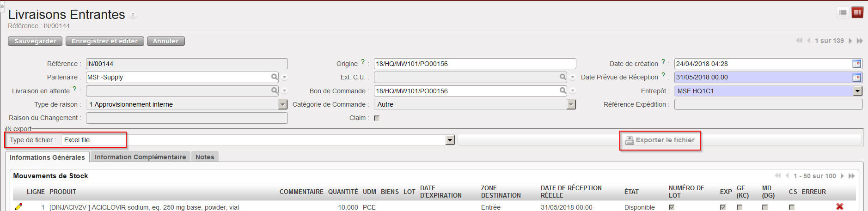Sort by PRODUIT column header
This screenshot has height=211, width=868.
click(63, 192)
